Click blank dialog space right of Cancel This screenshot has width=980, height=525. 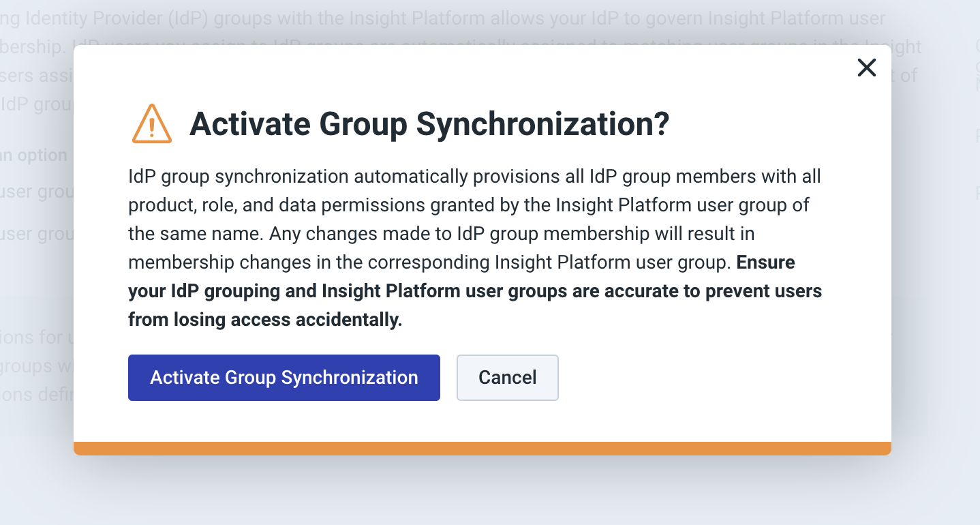click(x=716, y=378)
